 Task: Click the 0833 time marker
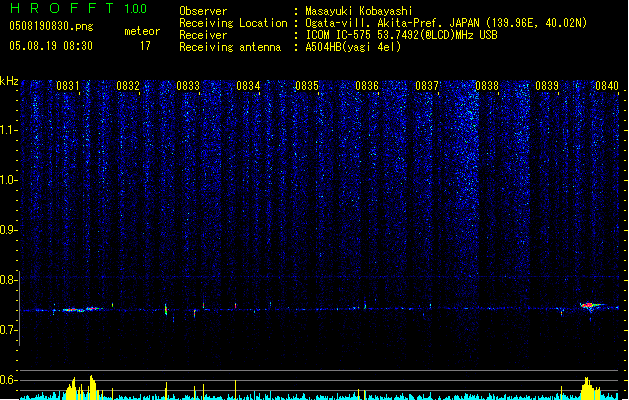click(x=188, y=86)
